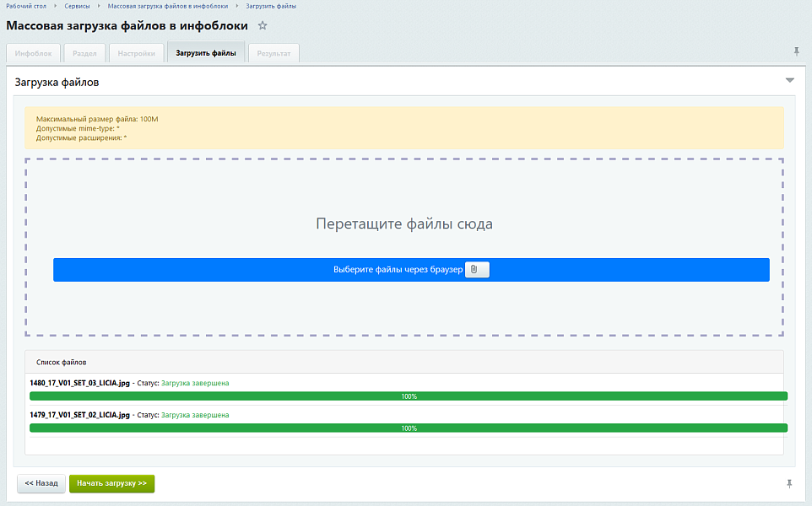Click progress bar of 1479_17_V01_SET_02_LICIA.jpg
The image size is (812, 506).
pos(409,428)
